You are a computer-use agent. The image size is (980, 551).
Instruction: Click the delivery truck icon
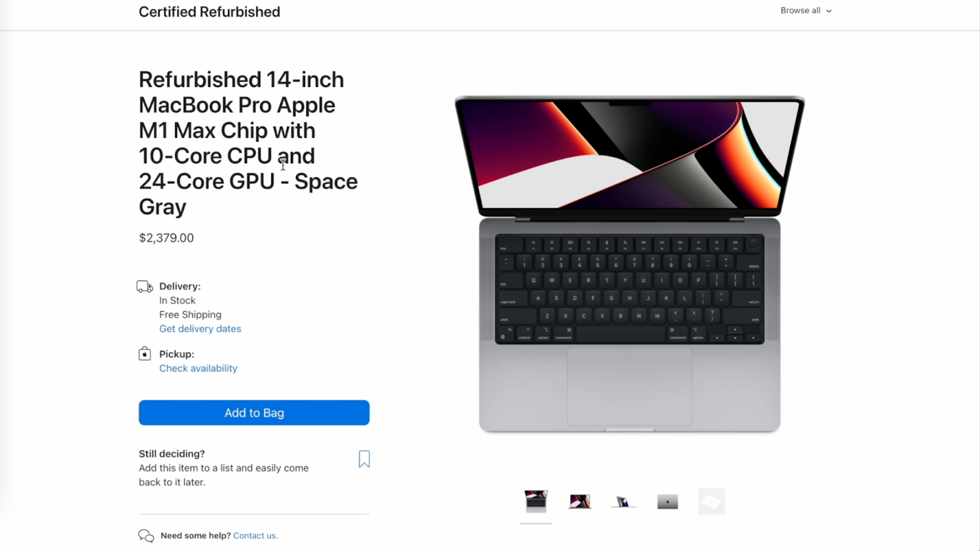(145, 287)
